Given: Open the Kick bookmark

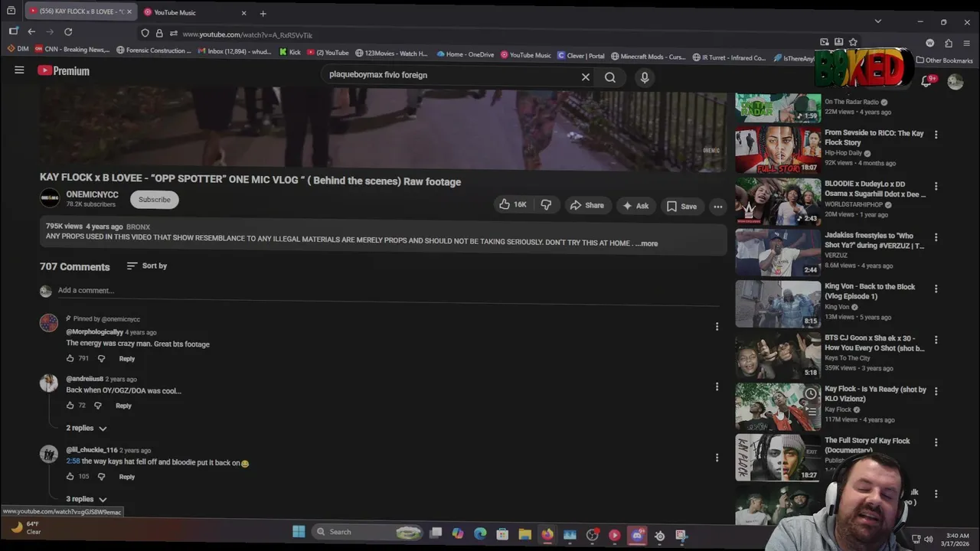Looking at the screenshot, I should click(290, 53).
